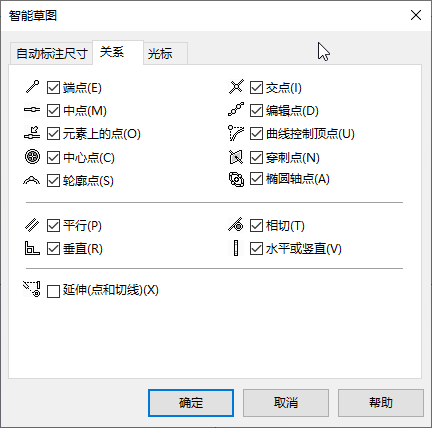Click the curve control vertex (曲线控制顶点) icon
This screenshot has height=428, width=432.
pos(236,133)
